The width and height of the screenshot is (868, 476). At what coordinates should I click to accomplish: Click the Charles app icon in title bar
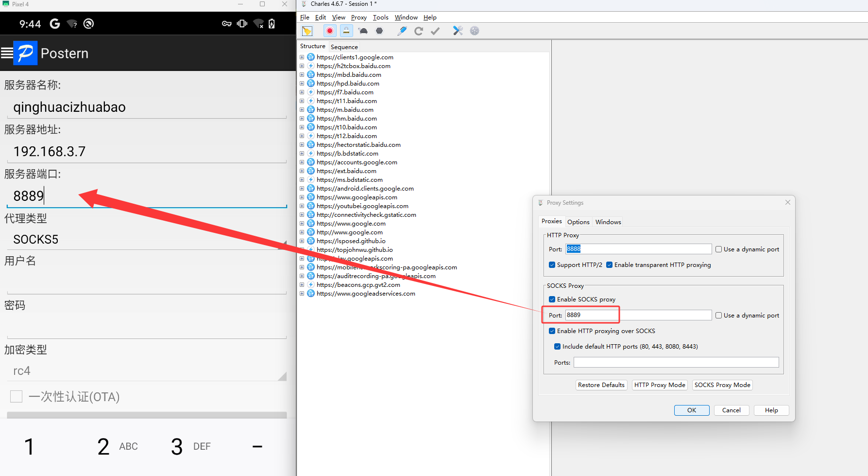[x=304, y=4]
